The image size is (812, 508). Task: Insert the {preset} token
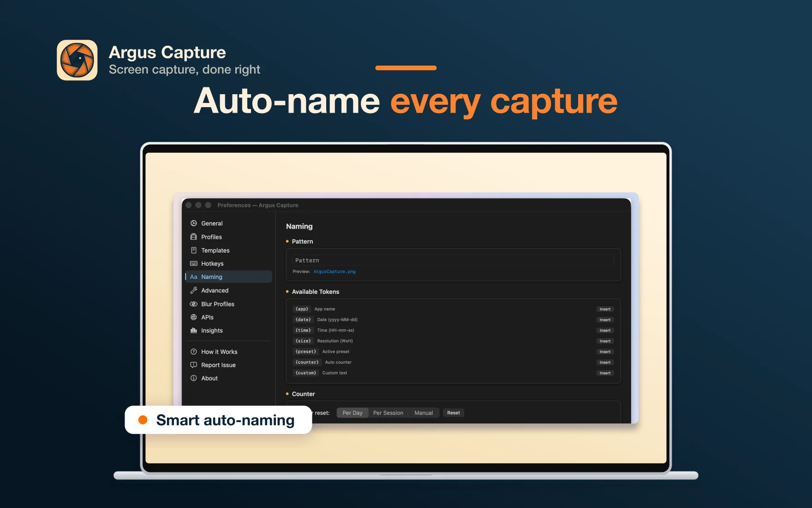click(x=605, y=352)
